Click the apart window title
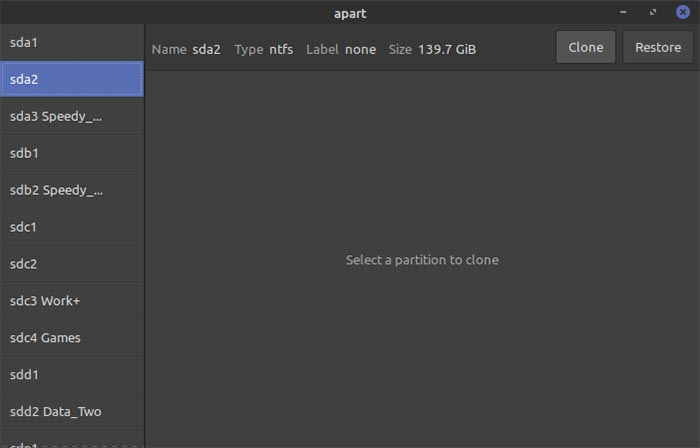The width and height of the screenshot is (700, 448). 350,13
